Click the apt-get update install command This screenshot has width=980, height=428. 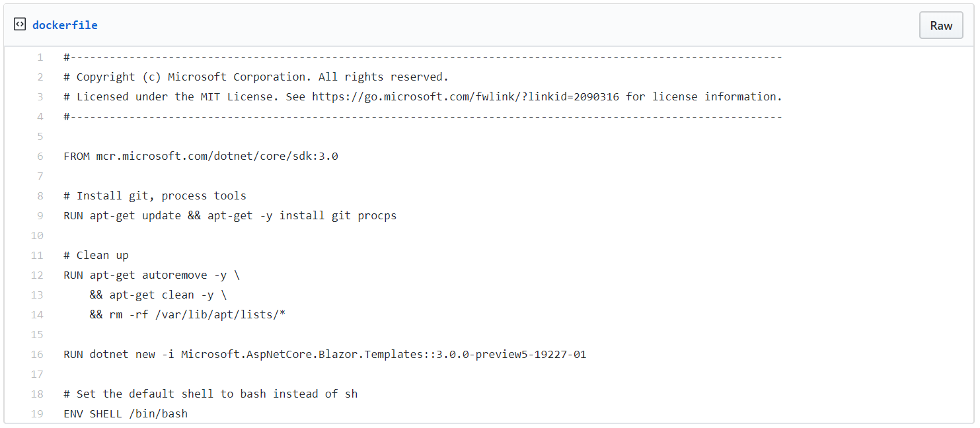tap(230, 215)
